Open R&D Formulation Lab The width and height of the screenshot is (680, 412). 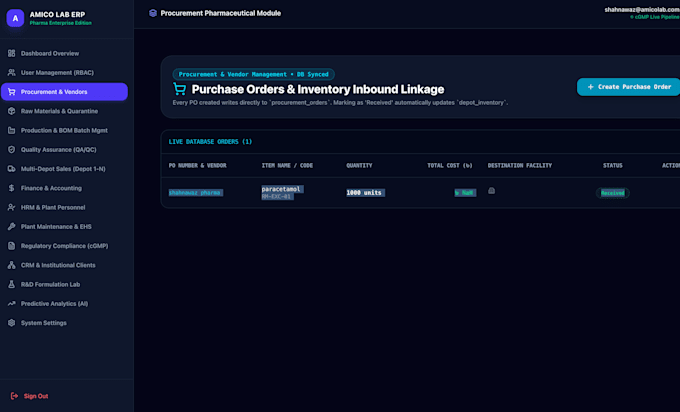point(64,284)
